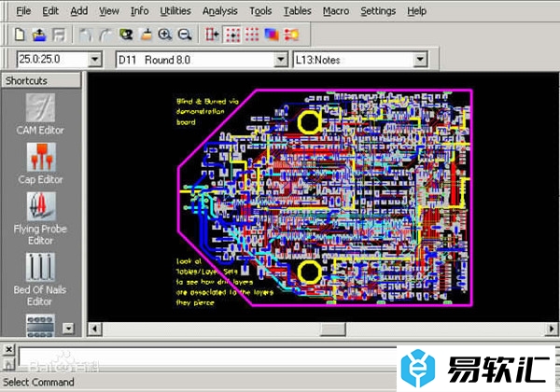This screenshot has width=560, height=392.
Task: Click the 'Blind & Buried via' note text
Action: tap(207, 102)
